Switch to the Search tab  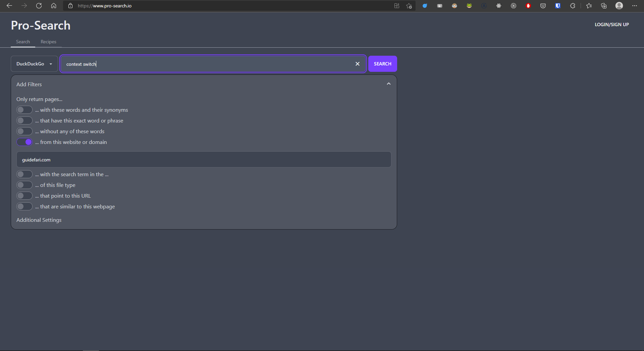[23, 42]
